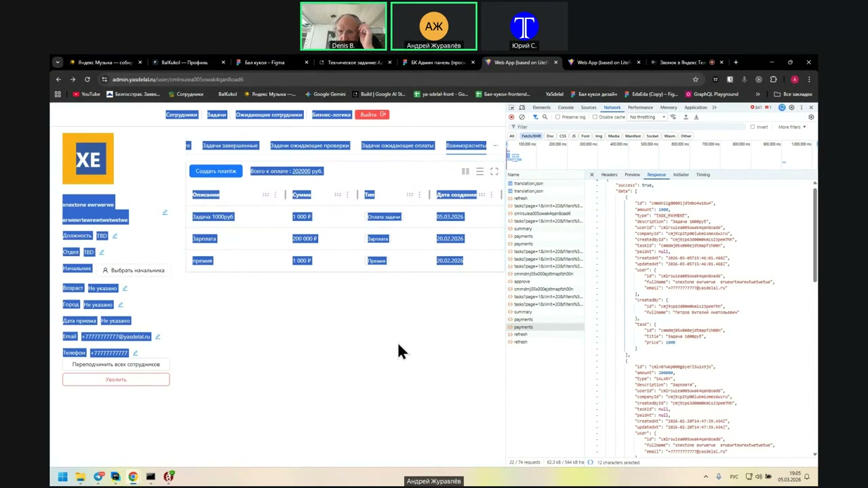868x488 pixels.
Task: Click edit pencil next to employee name
Action: 164,212
